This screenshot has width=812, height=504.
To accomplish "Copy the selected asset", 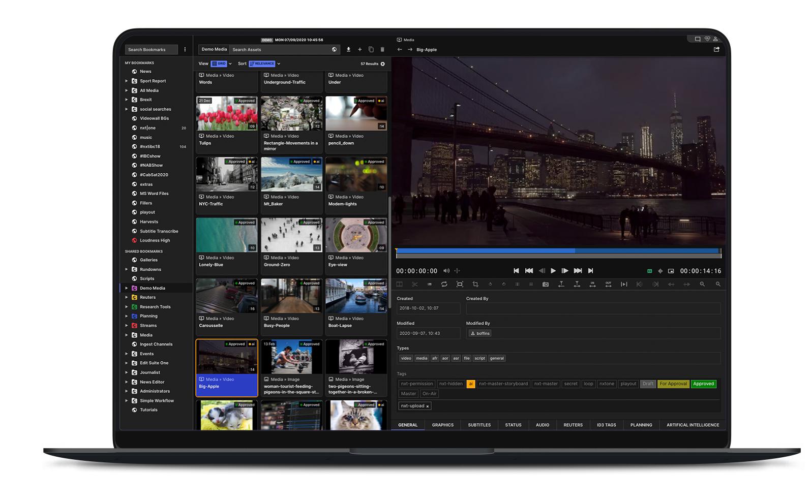I will [x=371, y=49].
